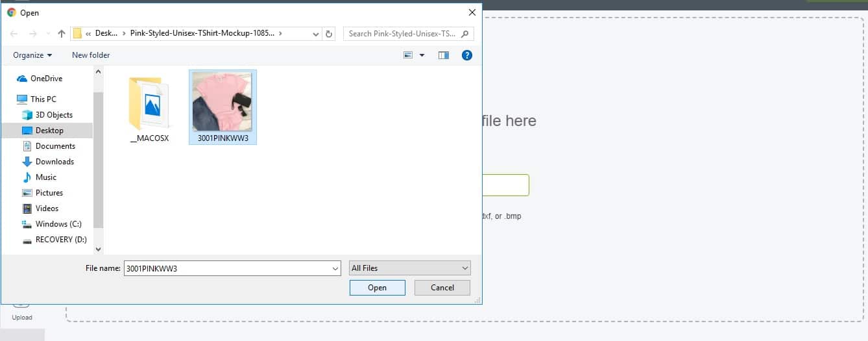Open the All Files type dropdown

(x=410, y=268)
